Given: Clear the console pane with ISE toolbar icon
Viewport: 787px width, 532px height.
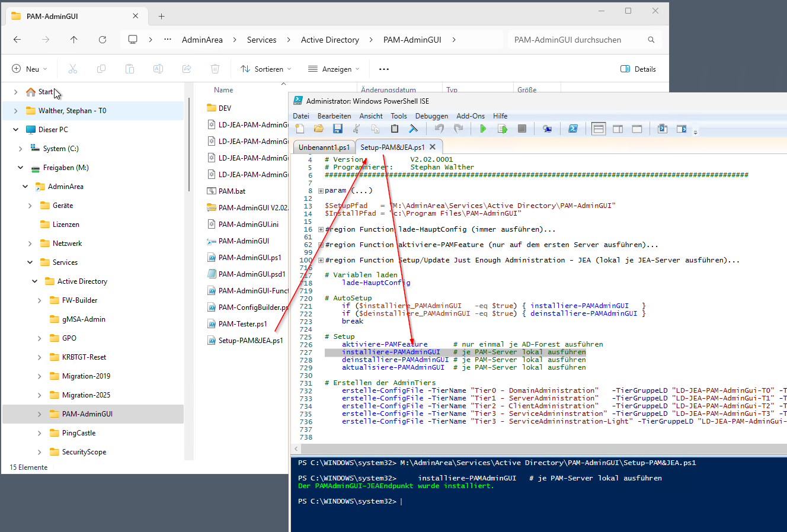Looking at the screenshot, I should coord(414,129).
